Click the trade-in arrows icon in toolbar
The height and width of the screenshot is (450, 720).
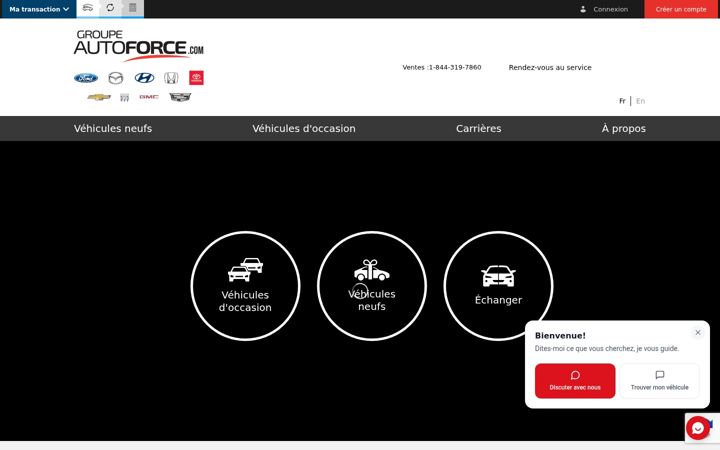(x=110, y=8)
